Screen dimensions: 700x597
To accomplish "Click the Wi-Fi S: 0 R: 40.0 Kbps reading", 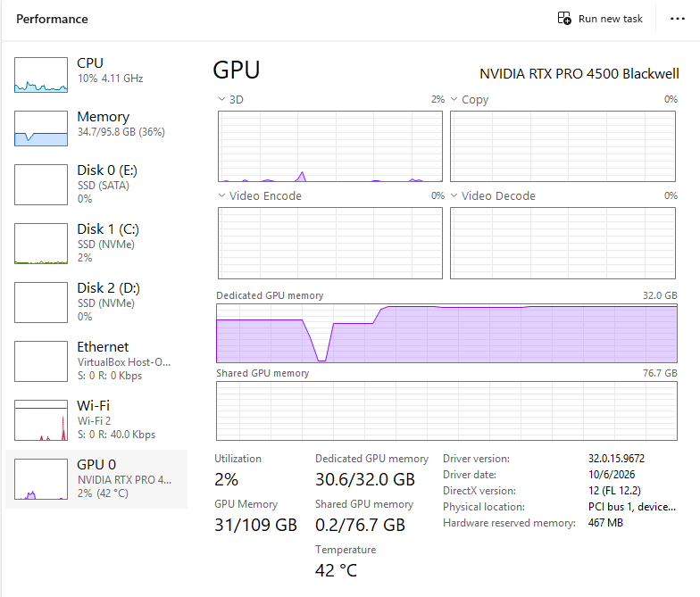I will [116, 434].
